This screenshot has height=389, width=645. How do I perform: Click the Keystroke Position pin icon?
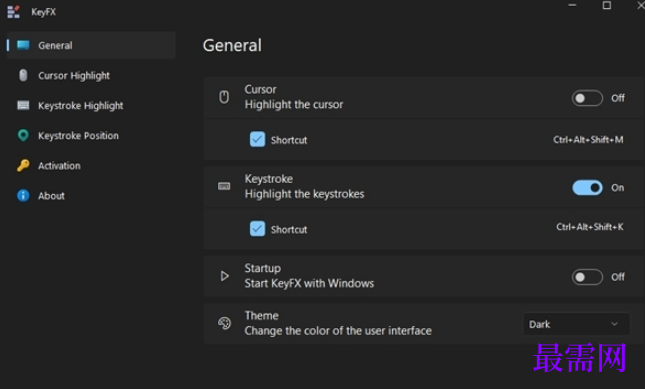(x=23, y=135)
